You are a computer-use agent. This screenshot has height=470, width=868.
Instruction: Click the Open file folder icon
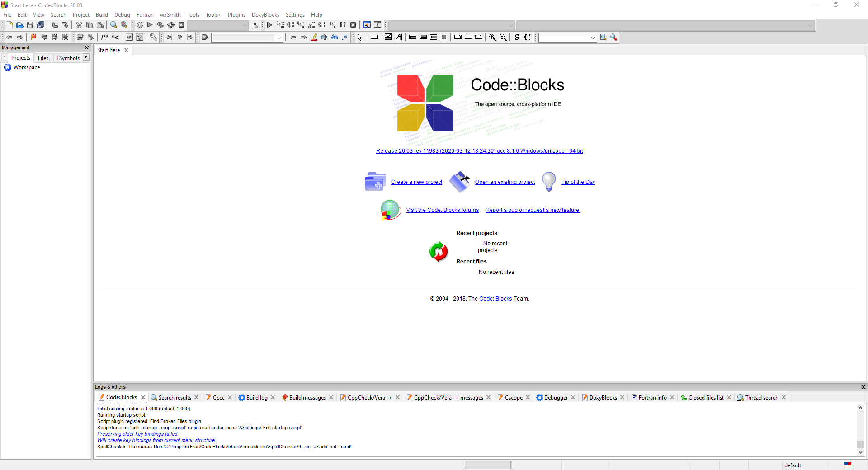pyautogui.click(x=19, y=25)
